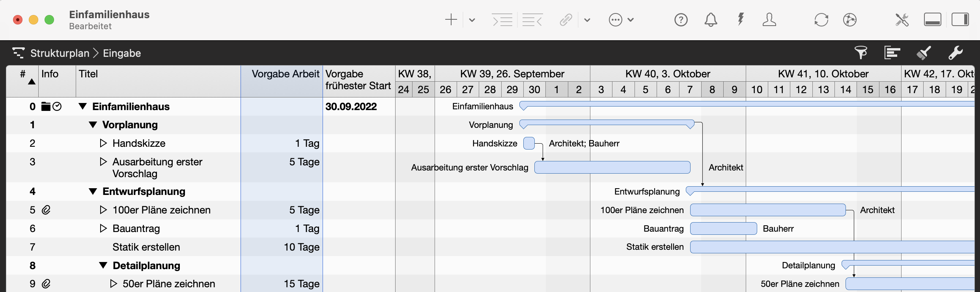Open the dropdown arrow beside the plus icon
980x292 pixels.
click(472, 20)
